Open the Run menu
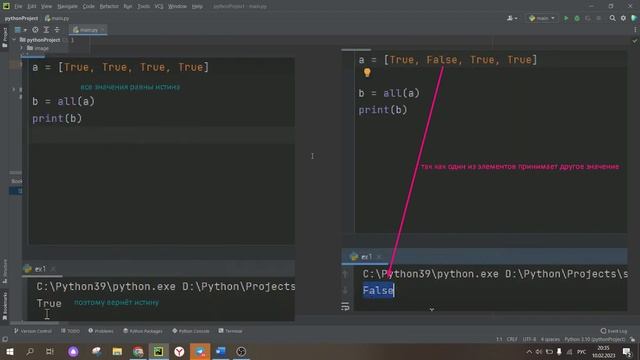 pos(127,7)
